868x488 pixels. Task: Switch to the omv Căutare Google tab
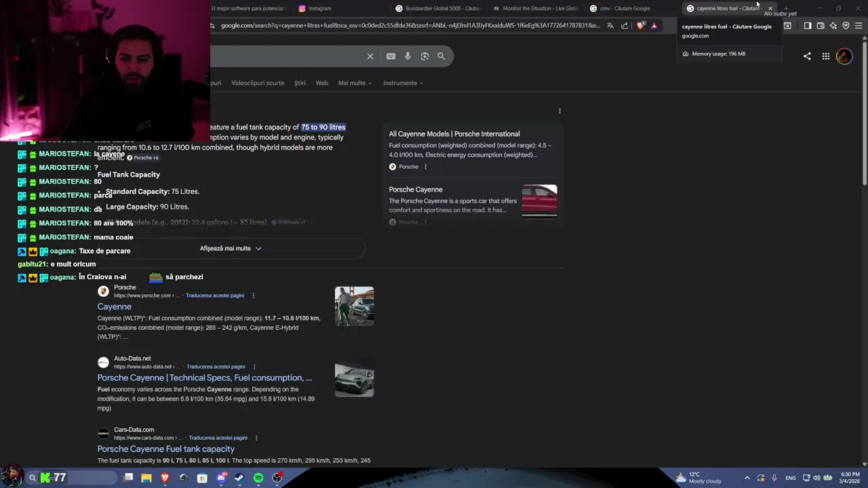[631, 8]
